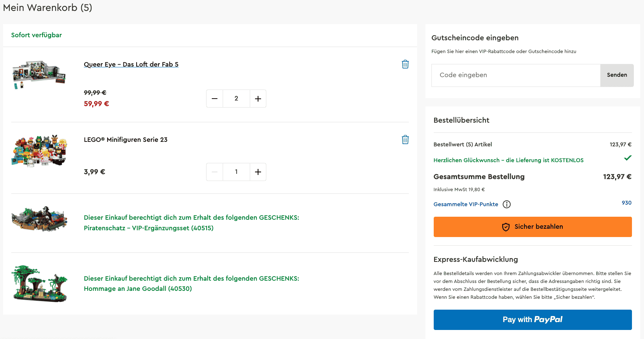Open Gesammelte VIP-Punkte link
Screen dimensions: 644x339
pyautogui.click(x=466, y=204)
